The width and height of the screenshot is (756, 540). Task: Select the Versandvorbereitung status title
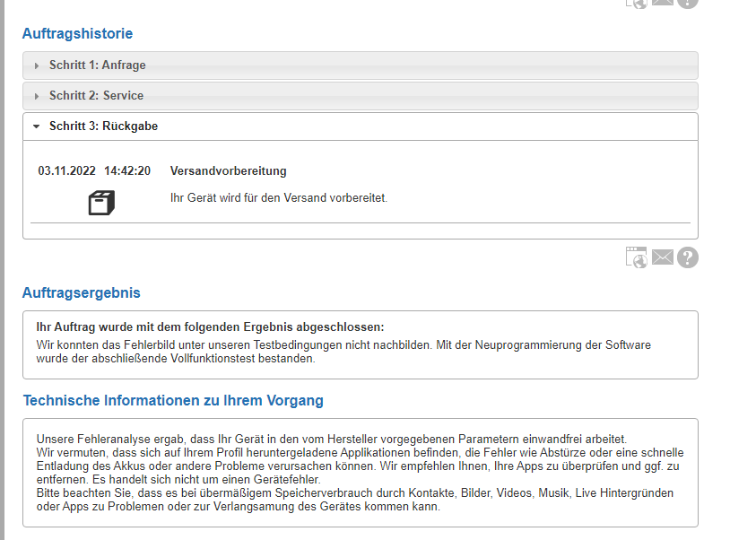(228, 170)
